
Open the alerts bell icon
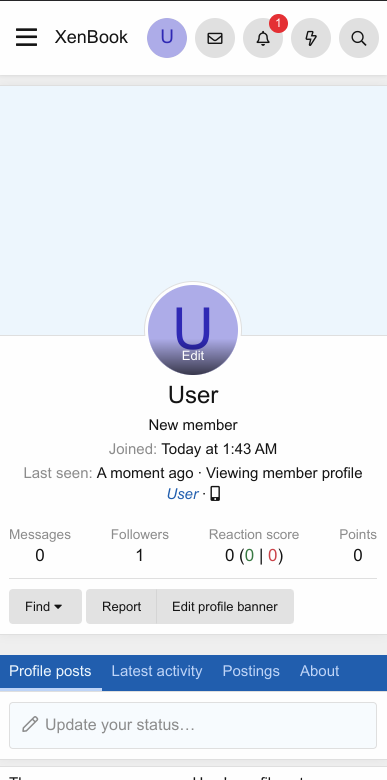pyautogui.click(x=263, y=38)
